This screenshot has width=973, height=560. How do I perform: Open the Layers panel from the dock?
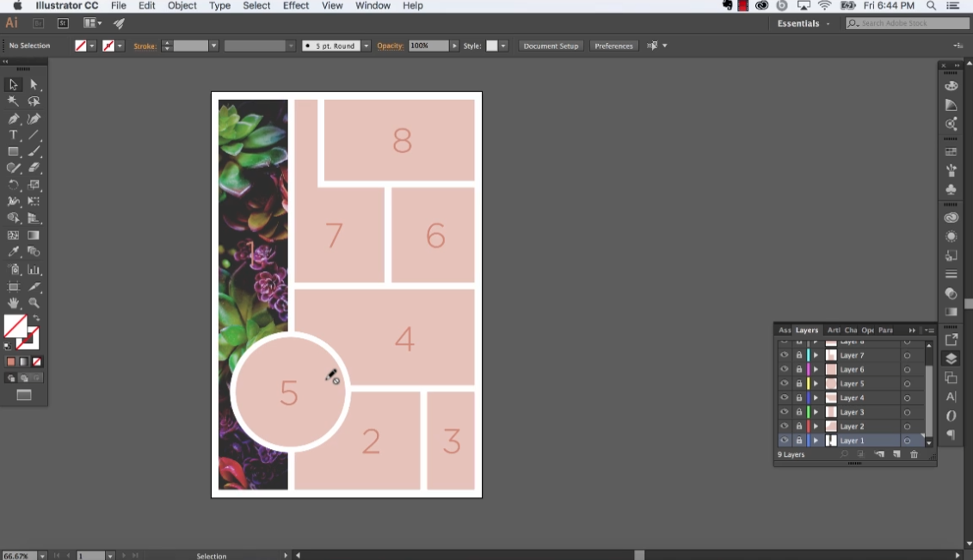click(951, 359)
